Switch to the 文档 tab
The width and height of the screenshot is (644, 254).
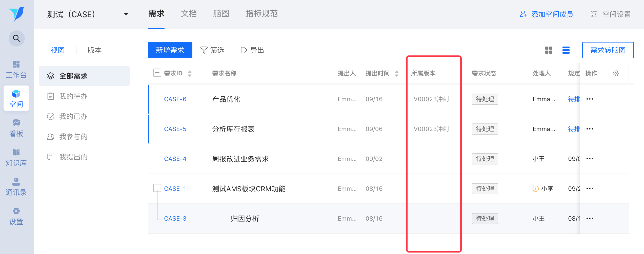pyautogui.click(x=189, y=14)
